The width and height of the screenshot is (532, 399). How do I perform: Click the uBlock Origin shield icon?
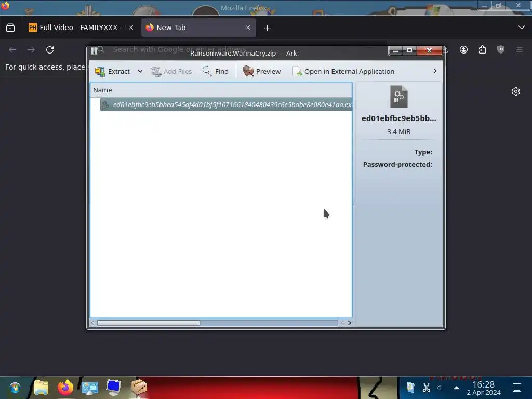[501, 50]
